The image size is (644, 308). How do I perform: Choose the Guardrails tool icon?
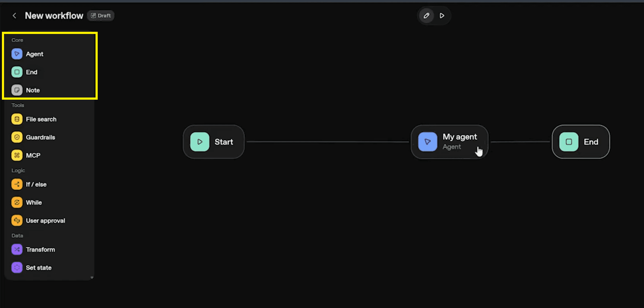tap(17, 137)
